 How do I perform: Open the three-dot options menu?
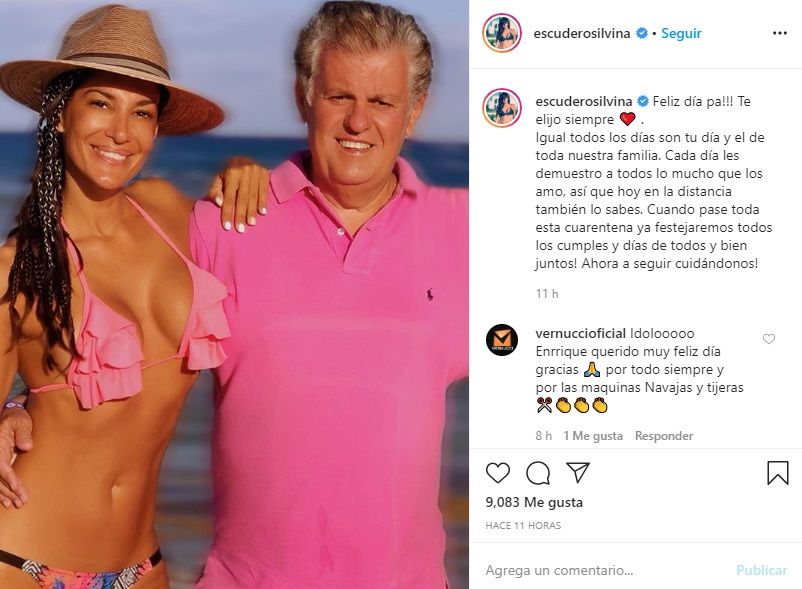779,33
